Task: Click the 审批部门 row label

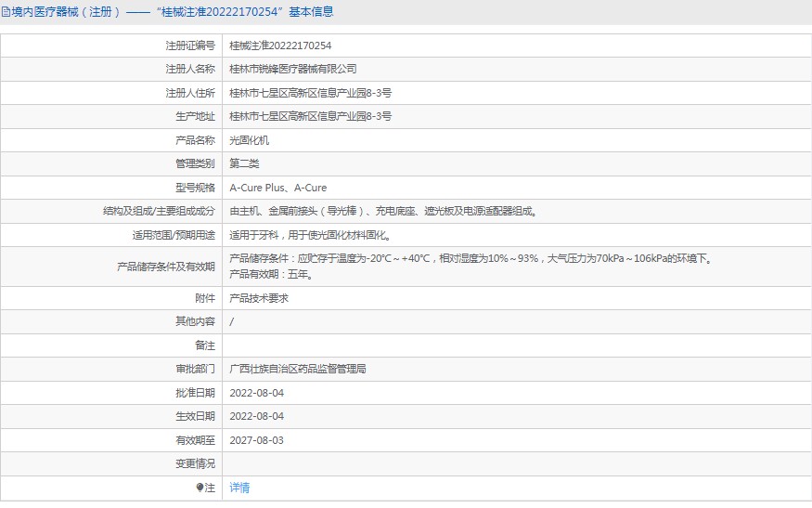Action: point(195,369)
